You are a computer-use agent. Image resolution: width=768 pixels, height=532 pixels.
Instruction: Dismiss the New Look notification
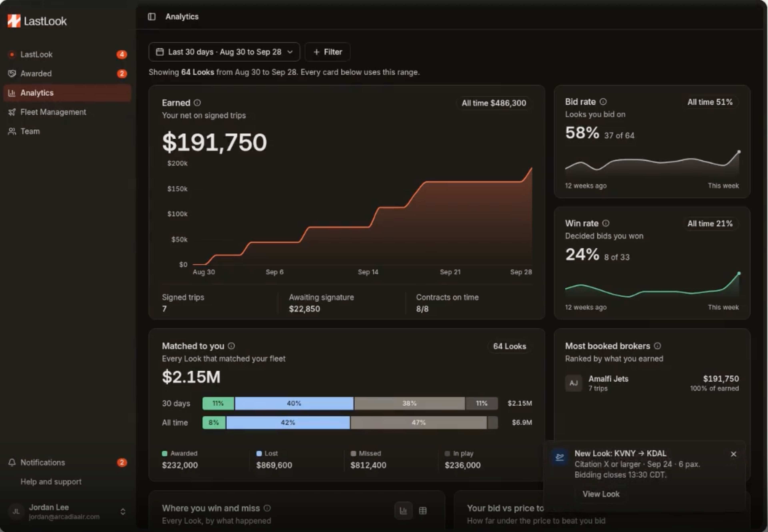(x=733, y=454)
